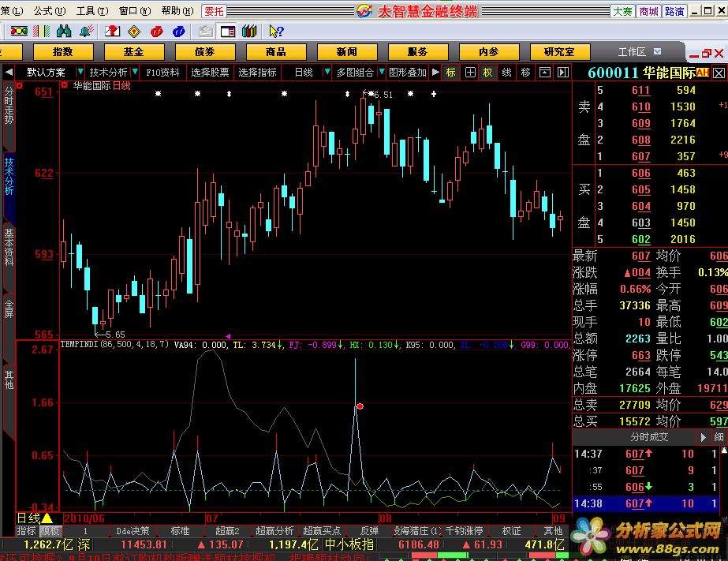Click the 新闻 yellow button

coord(347,52)
